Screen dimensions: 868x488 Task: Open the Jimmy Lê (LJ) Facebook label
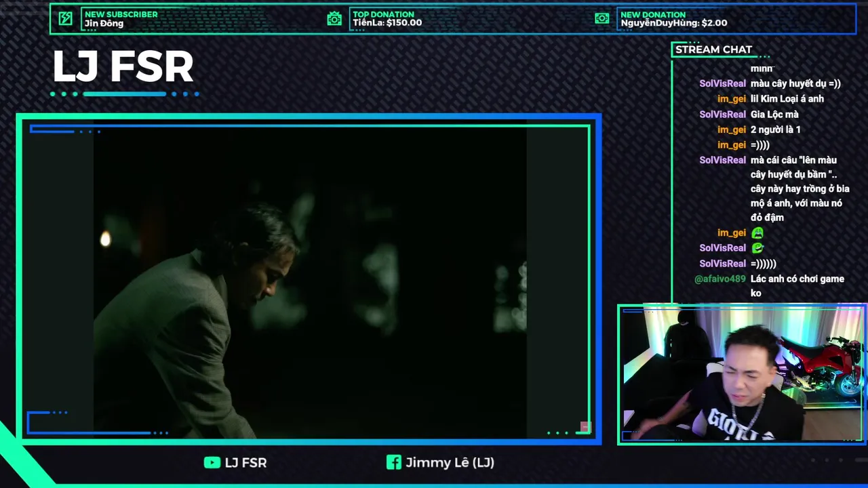(x=450, y=462)
